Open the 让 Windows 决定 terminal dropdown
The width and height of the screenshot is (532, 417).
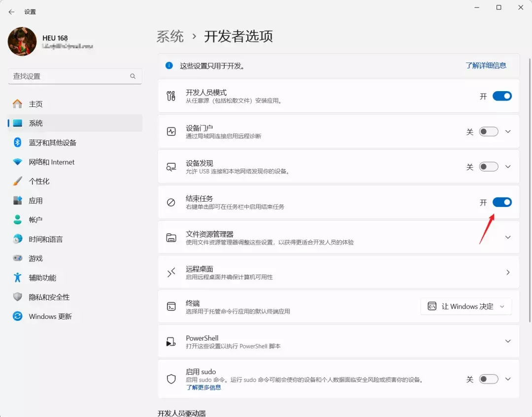click(466, 306)
